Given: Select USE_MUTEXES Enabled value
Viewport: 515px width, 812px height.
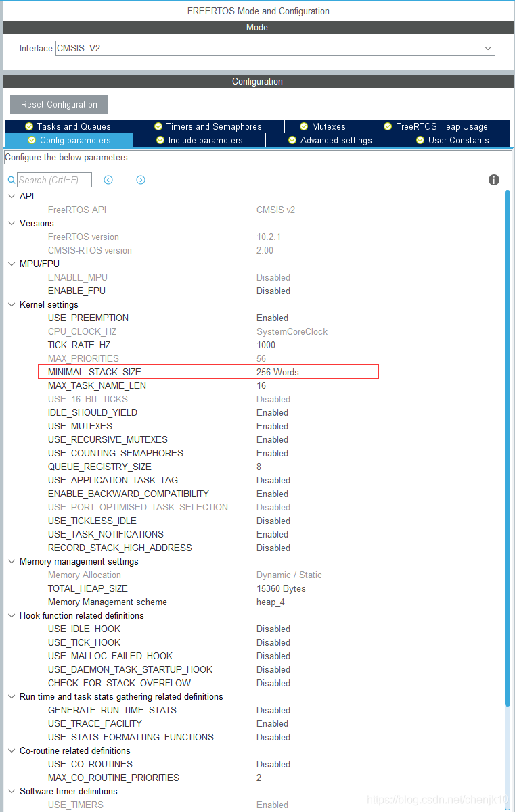Looking at the screenshot, I should coord(272,426).
